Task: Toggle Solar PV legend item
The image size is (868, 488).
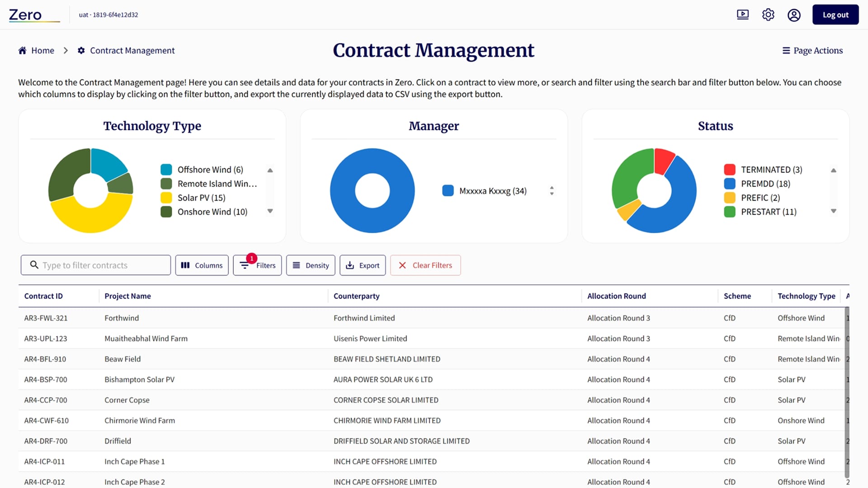Action: pos(201,197)
